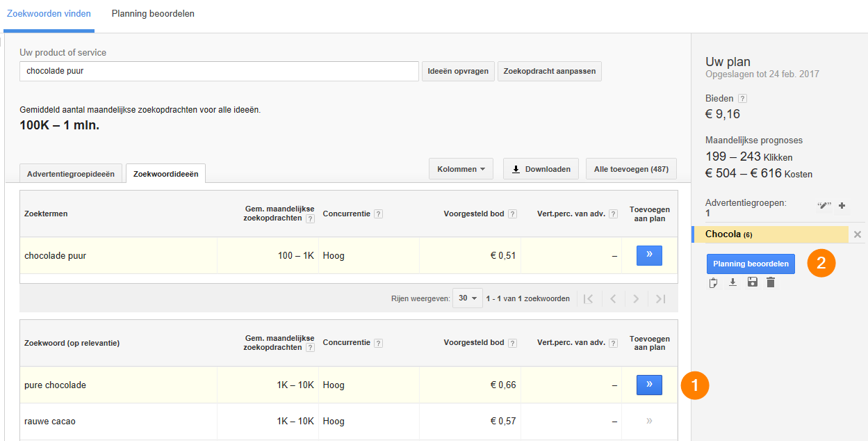Save plan with the floppy disk icon
The height and width of the screenshot is (441, 868).
coord(752,282)
